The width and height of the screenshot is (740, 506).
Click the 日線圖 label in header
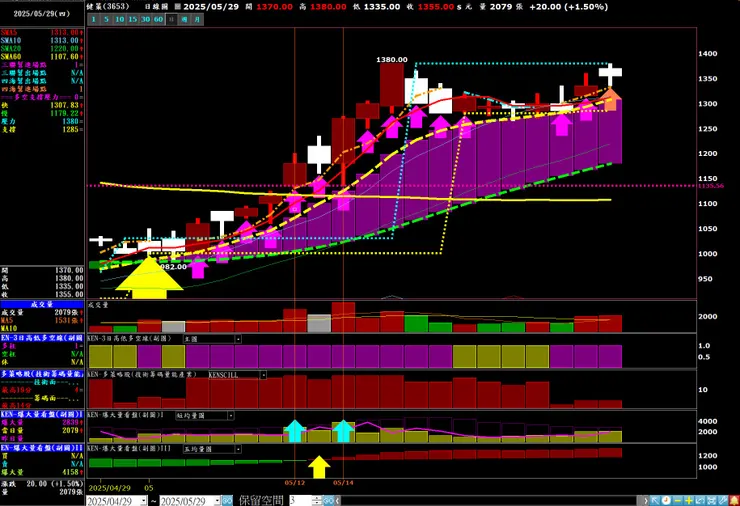155,7
